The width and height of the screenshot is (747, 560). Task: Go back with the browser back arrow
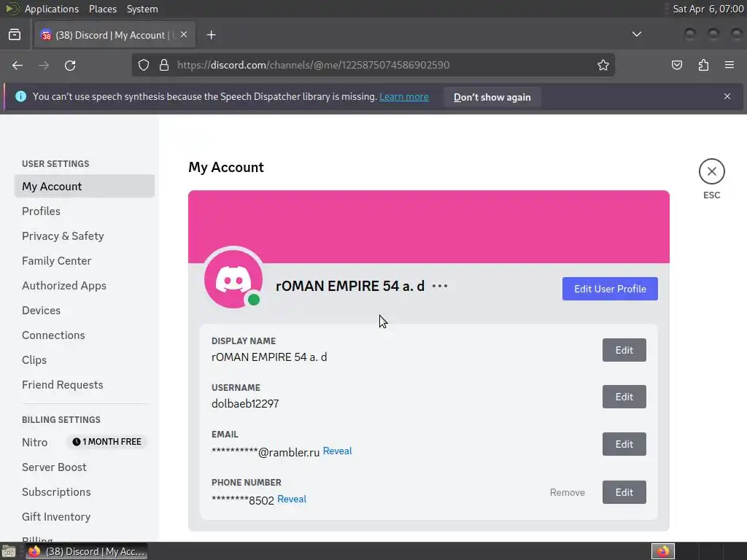18,65
